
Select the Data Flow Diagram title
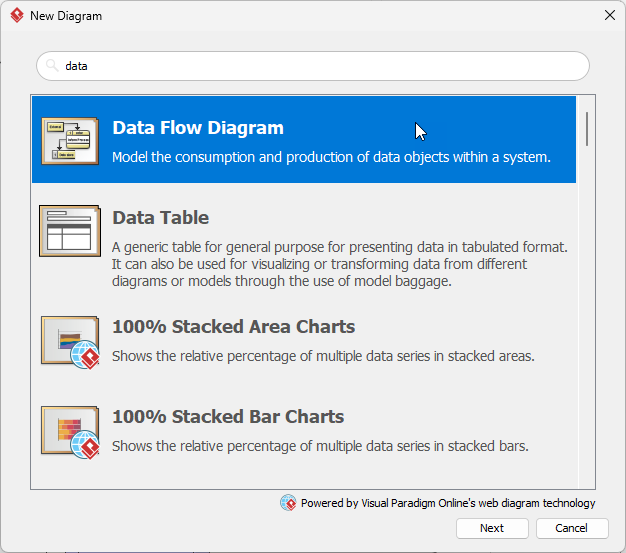[198, 128]
